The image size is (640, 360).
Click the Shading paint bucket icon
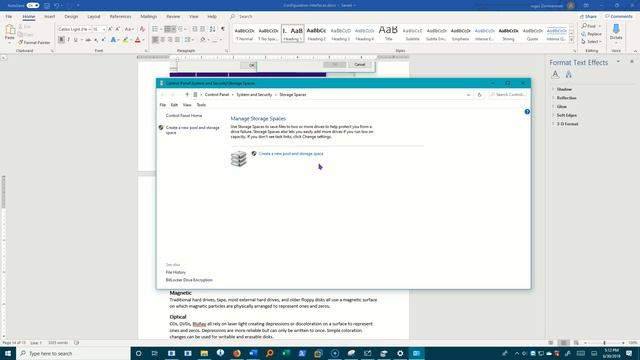[203, 40]
